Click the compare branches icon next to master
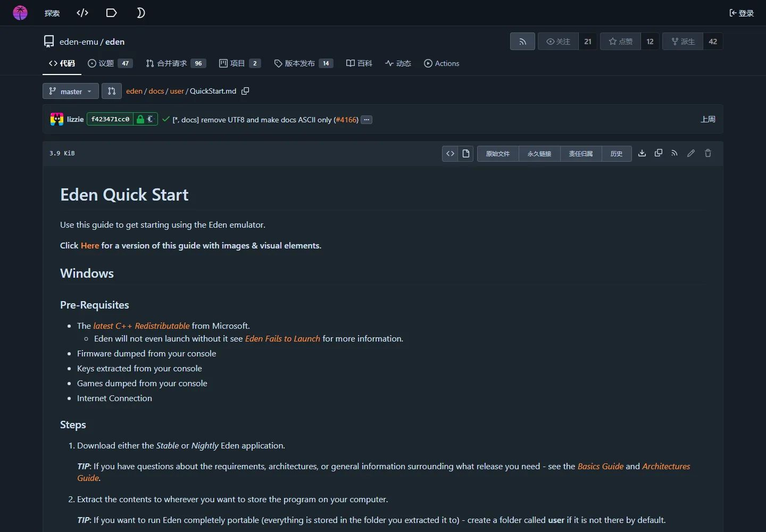 (112, 92)
